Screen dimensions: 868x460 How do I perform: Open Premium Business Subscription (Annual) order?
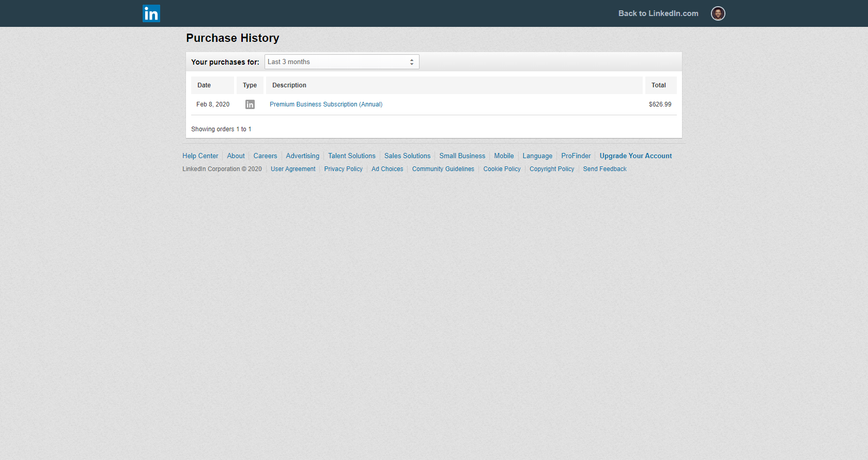(326, 104)
